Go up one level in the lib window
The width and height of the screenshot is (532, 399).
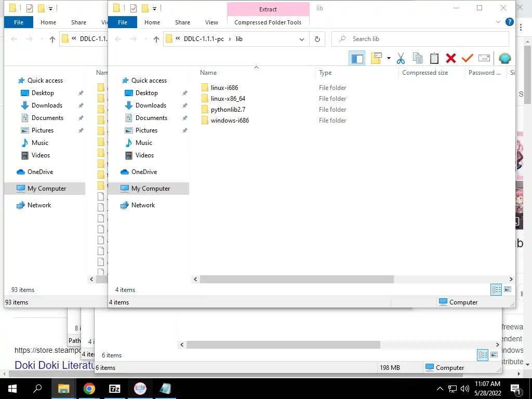tap(156, 39)
